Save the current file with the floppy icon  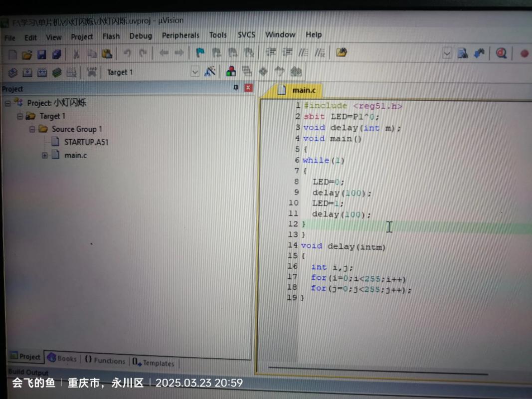pyautogui.click(x=42, y=54)
